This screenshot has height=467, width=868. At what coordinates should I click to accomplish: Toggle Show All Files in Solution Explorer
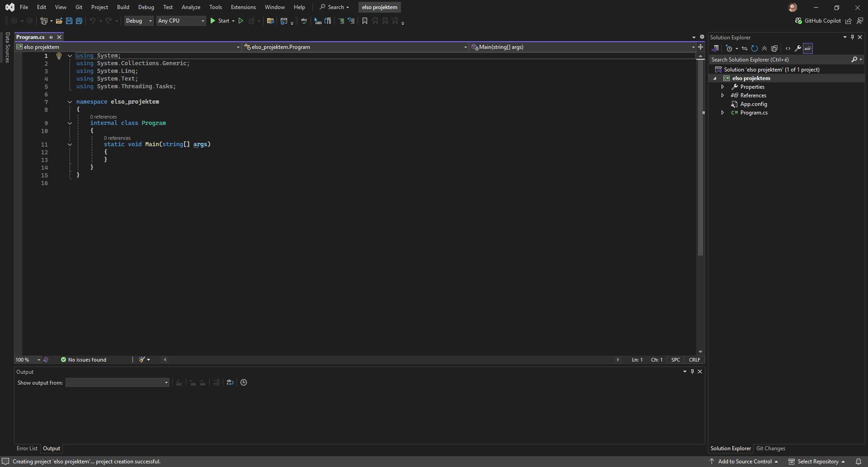pos(774,48)
